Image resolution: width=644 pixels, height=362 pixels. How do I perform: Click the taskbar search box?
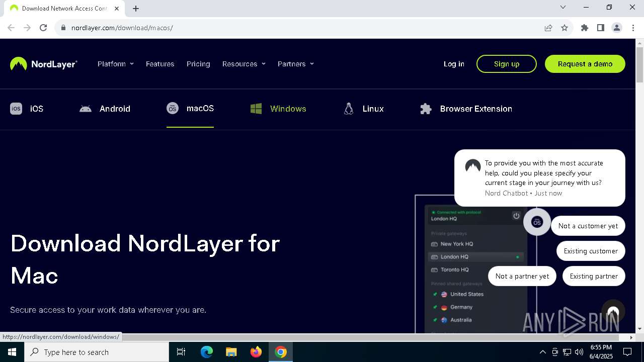[x=97, y=352]
